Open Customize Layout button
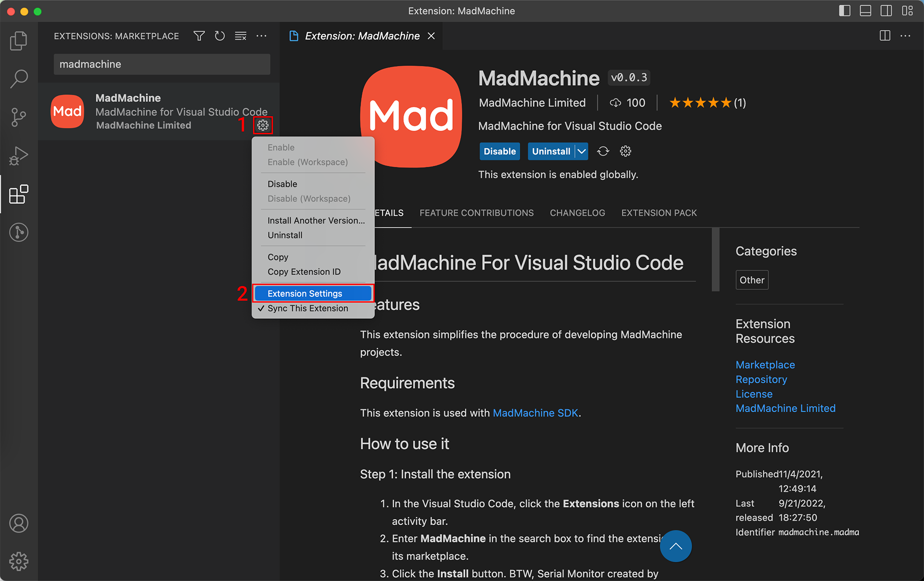This screenshot has height=581, width=924. [x=907, y=11]
